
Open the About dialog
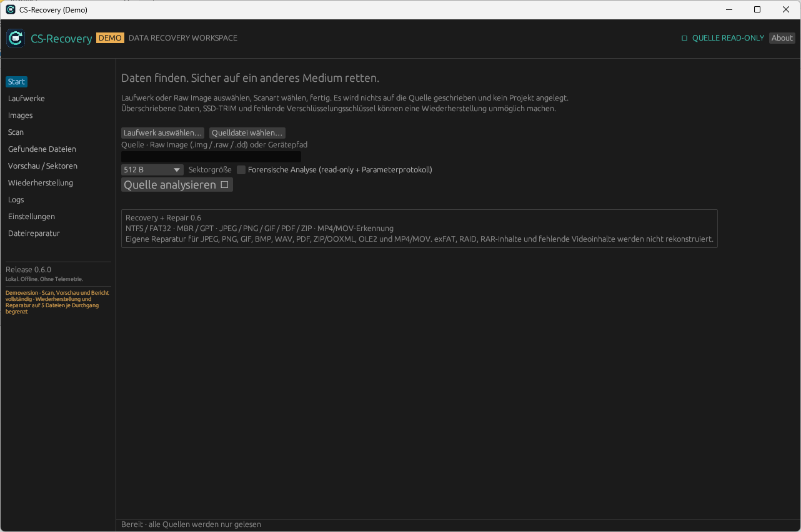coord(782,38)
